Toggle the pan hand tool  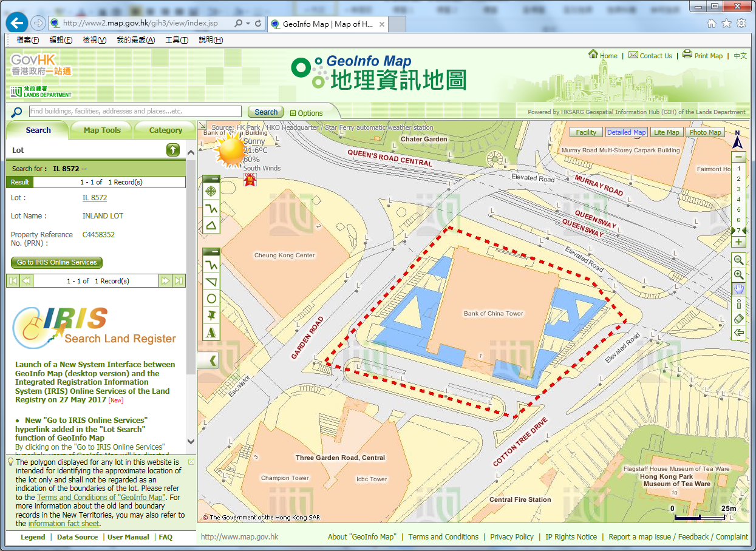pos(739,289)
